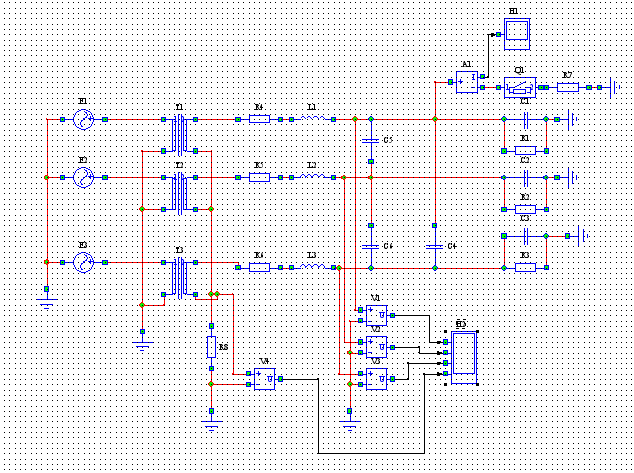Open the H1 oscilloscope block
Image resolution: width=634 pixels, height=473 pixels.
pyautogui.click(x=517, y=34)
